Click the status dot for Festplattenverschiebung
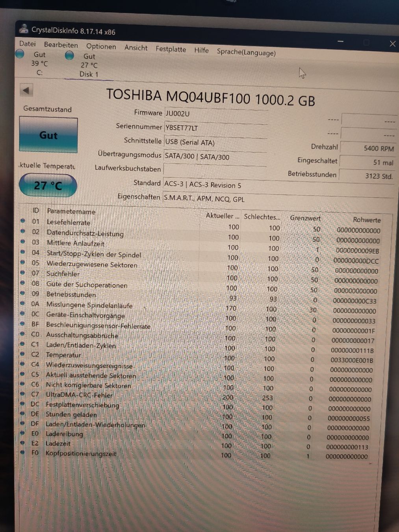Image resolution: width=399 pixels, height=532 pixels. pos(22,404)
